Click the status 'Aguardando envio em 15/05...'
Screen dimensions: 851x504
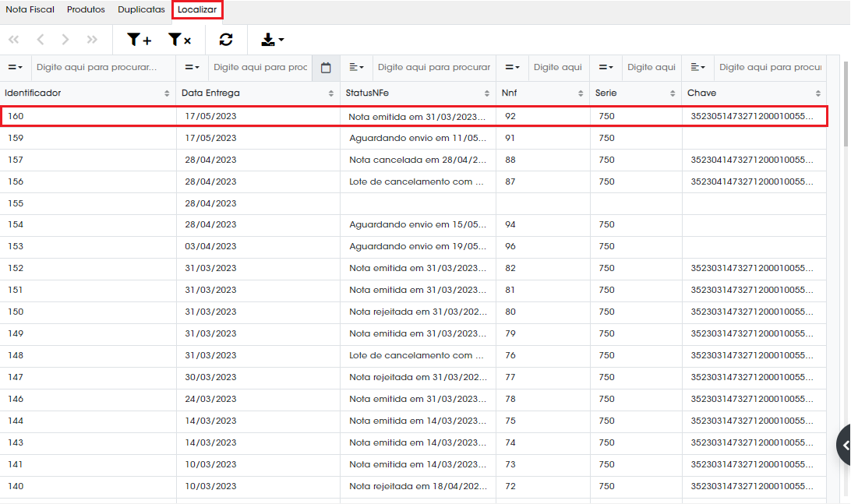(418, 224)
